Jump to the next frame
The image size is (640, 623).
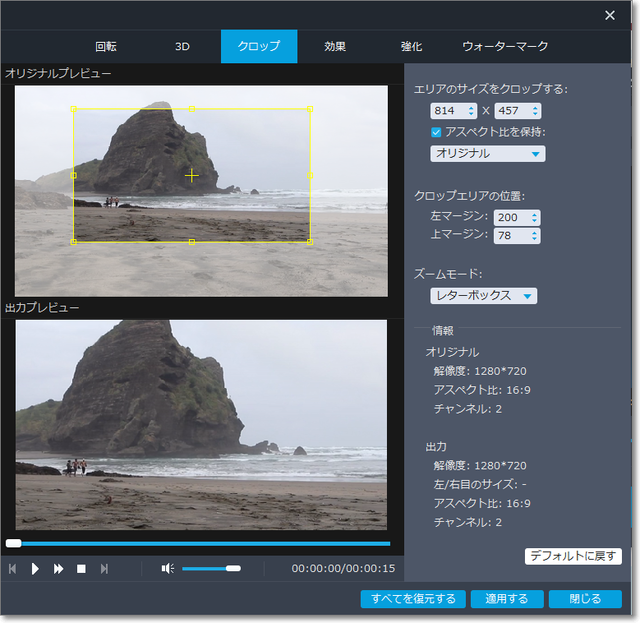pyautogui.click(x=104, y=569)
